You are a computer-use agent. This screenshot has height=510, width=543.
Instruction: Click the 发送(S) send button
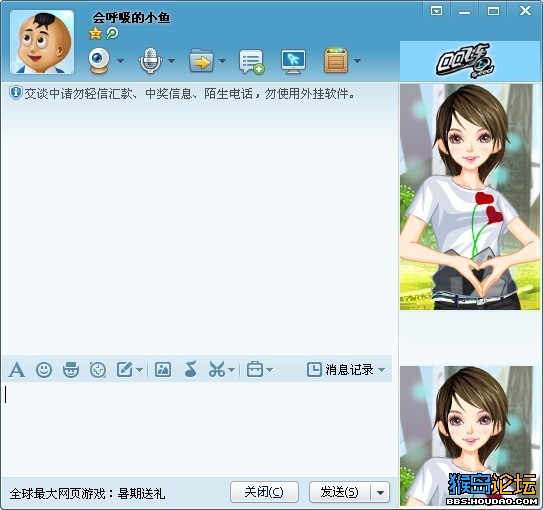(340, 492)
